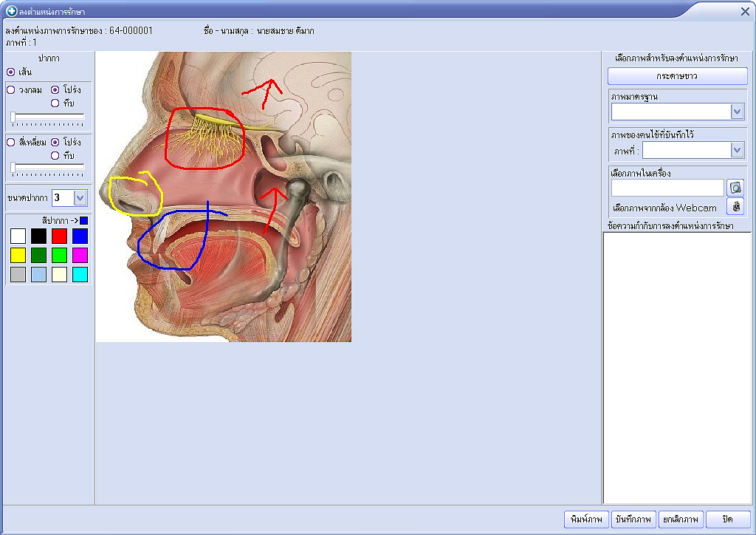Click the ปิด (close) button
The height and width of the screenshot is (535, 756).
pos(728,519)
